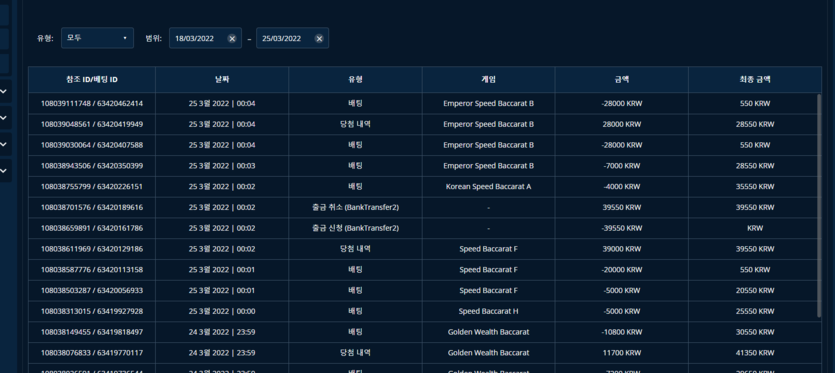This screenshot has width=835, height=373.
Task: Click the table's vertical scrollbar
Action: pyautogui.click(x=819, y=205)
